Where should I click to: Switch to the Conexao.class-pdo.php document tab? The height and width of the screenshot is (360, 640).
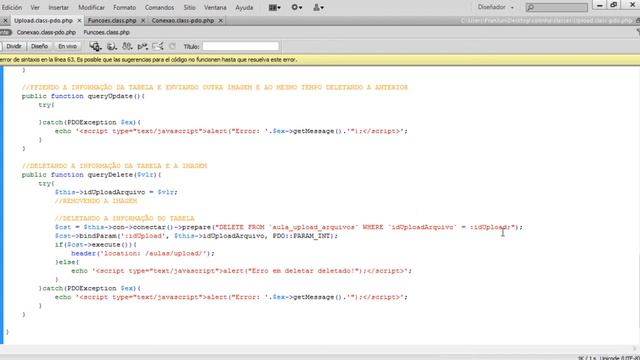pos(183,20)
